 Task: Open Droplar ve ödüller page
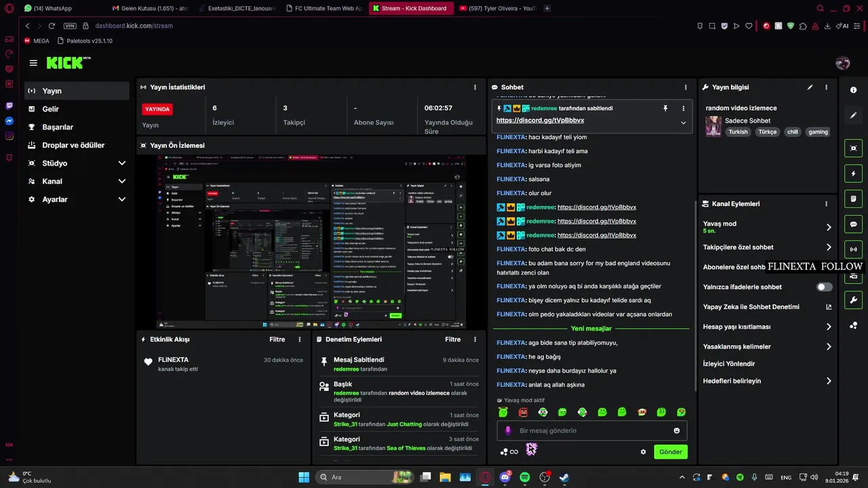(x=77, y=145)
